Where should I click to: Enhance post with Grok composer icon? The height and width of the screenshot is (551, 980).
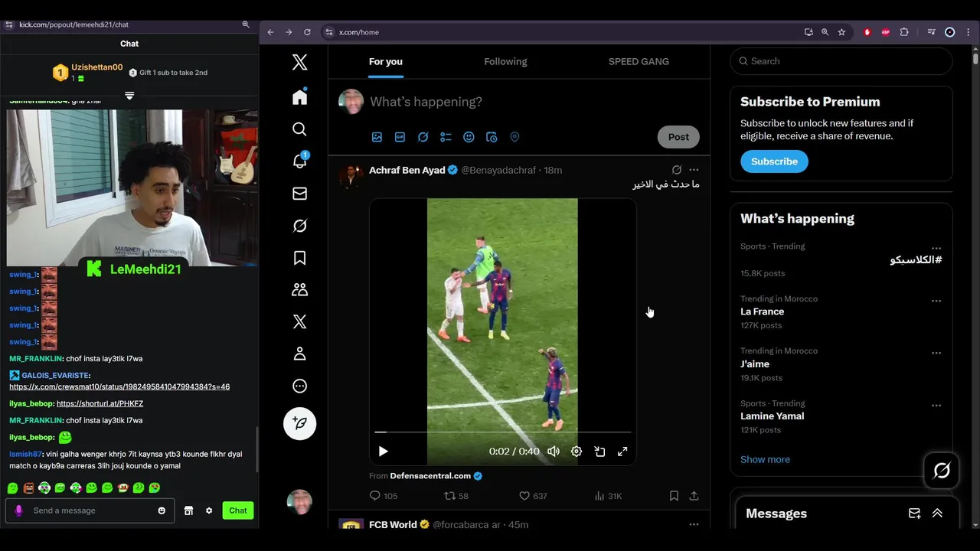423,137
